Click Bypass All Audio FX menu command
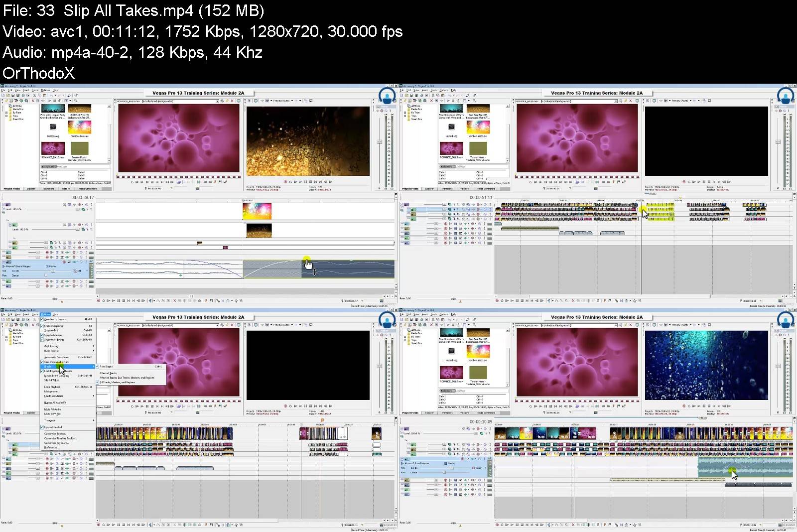Image resolution: width=797 pixels, height=532 pixels. click(x=68, y=402)
